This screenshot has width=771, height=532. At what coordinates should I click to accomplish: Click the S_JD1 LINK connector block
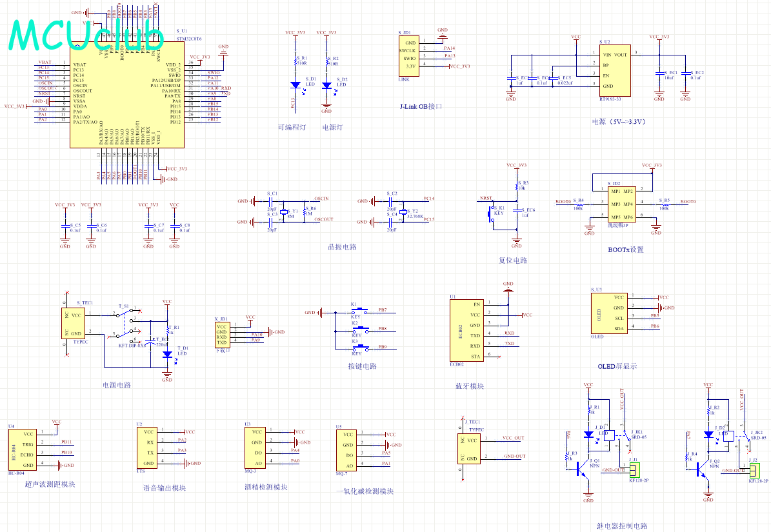pos(409,56)
